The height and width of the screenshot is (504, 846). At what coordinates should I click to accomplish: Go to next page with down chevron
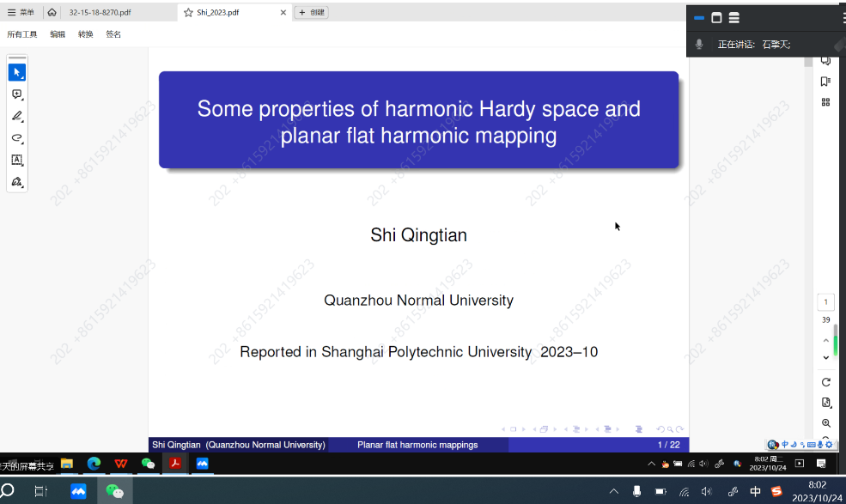826,357
